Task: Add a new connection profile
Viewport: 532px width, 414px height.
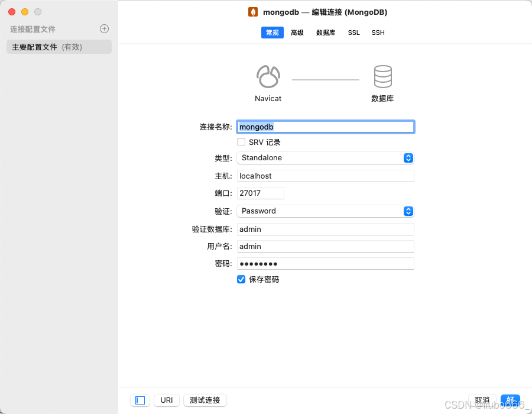Action: pos(104,29)
